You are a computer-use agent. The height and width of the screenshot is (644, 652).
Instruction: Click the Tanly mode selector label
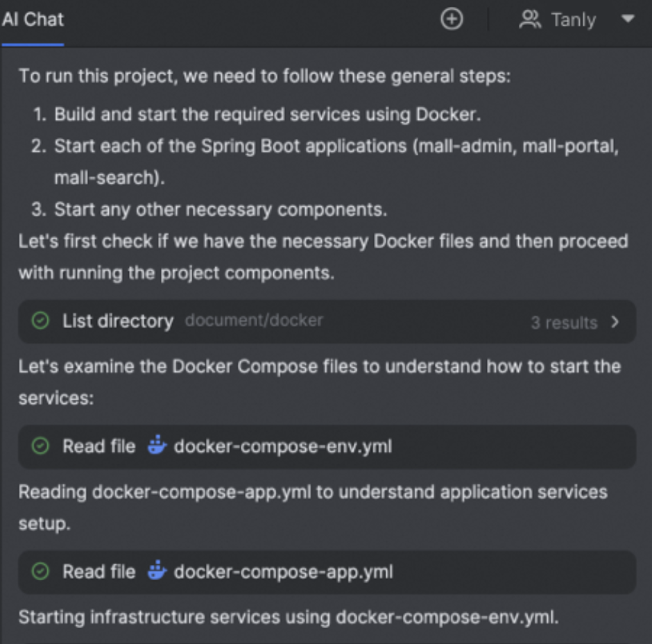(574, 19)
